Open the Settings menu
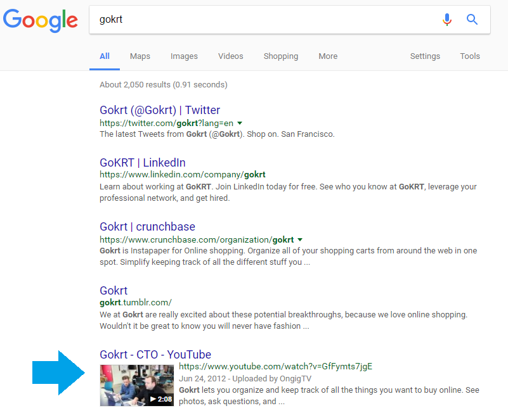Viewport: 508px width, 420px height. (x=425, y=56)
